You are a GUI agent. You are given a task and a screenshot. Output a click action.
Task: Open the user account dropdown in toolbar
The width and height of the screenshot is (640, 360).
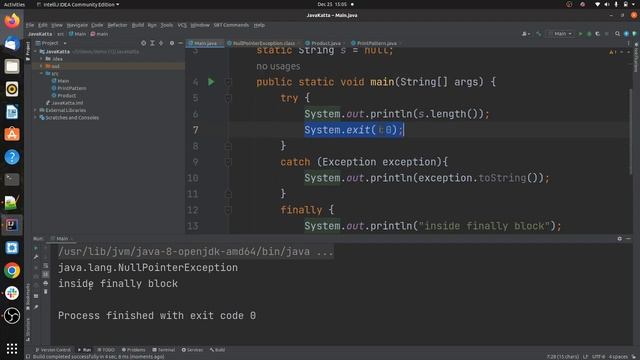coord(526,34)
